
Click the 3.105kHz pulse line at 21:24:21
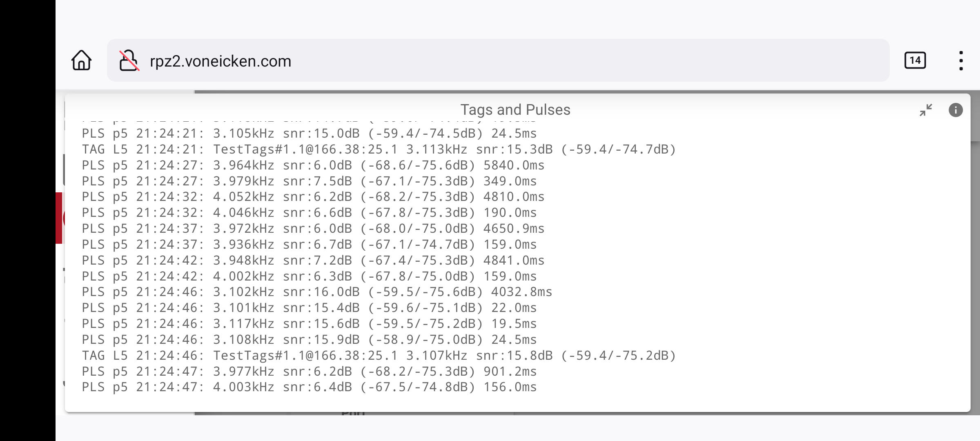click(309, 134)
